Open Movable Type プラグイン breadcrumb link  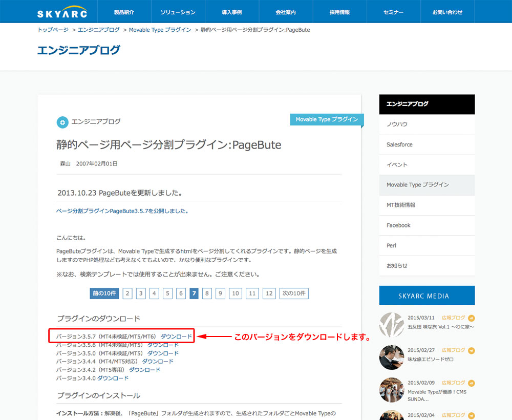coord(160,30)
